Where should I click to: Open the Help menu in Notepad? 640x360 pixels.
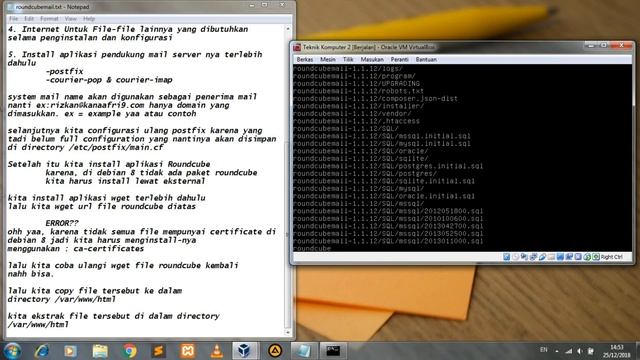(x=89, y=19)
